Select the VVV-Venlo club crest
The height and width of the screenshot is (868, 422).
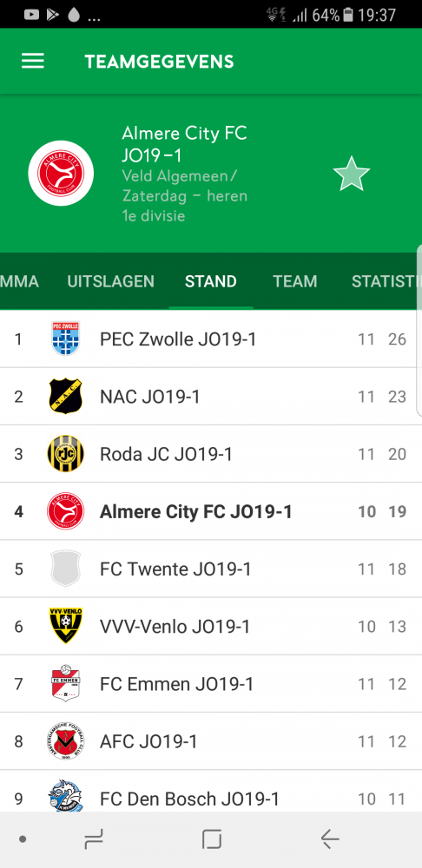click(65, 626)
